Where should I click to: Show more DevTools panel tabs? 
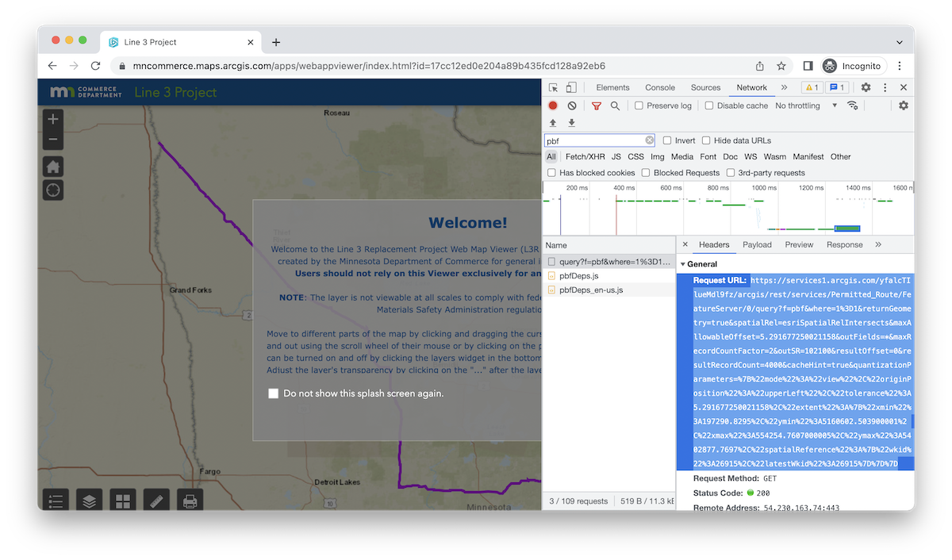(784, 88)
